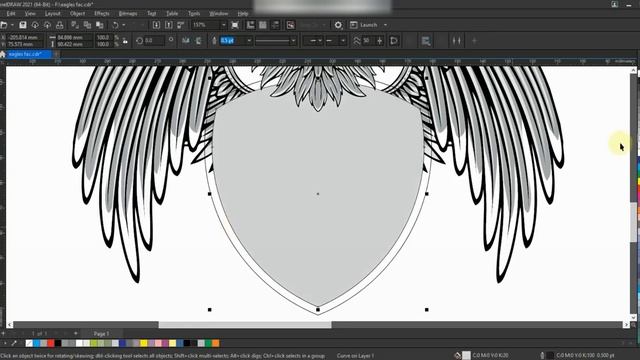Click the Print icon
640x360 pixels.
click(60, 25)
